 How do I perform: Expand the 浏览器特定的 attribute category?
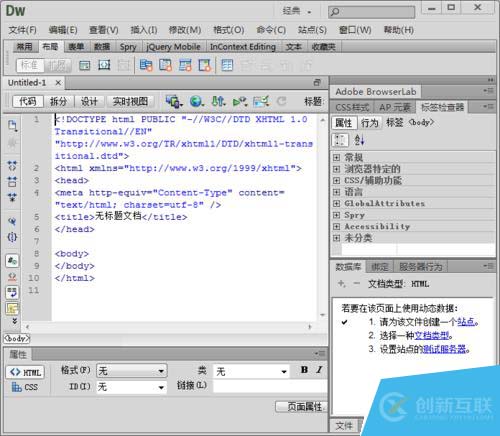coord(337,169)
